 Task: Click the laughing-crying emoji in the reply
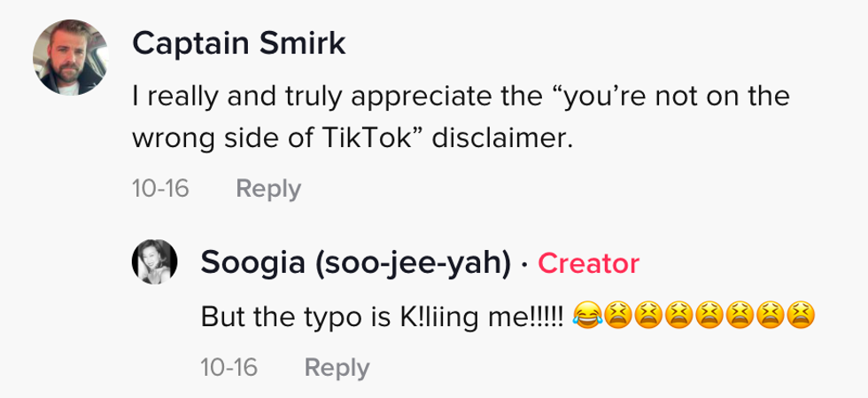coord(585,316)
